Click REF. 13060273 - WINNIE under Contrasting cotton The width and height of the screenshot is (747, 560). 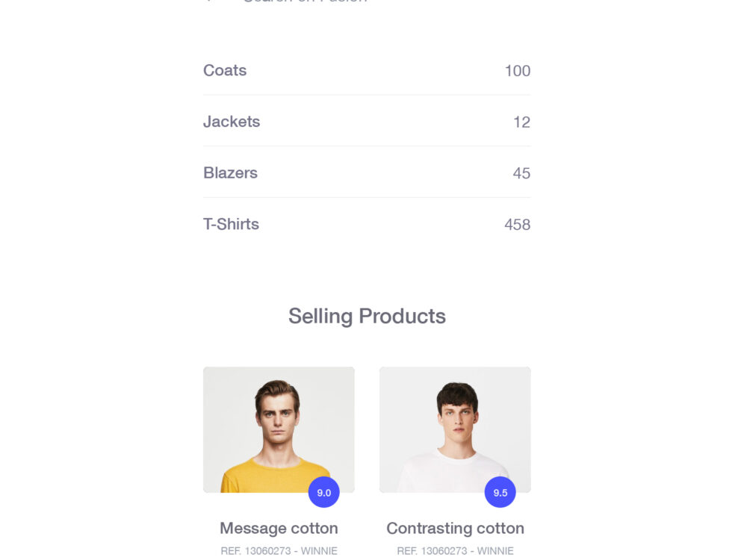coord(455,551)
